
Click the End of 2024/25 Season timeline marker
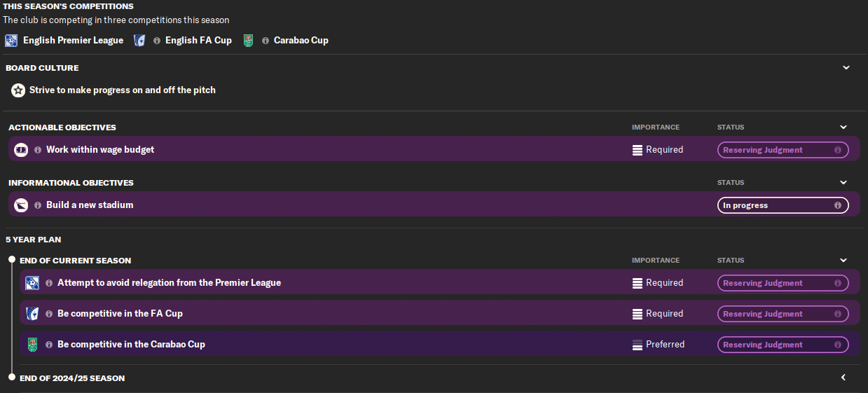pyautogui.click(x=11, y=378)
